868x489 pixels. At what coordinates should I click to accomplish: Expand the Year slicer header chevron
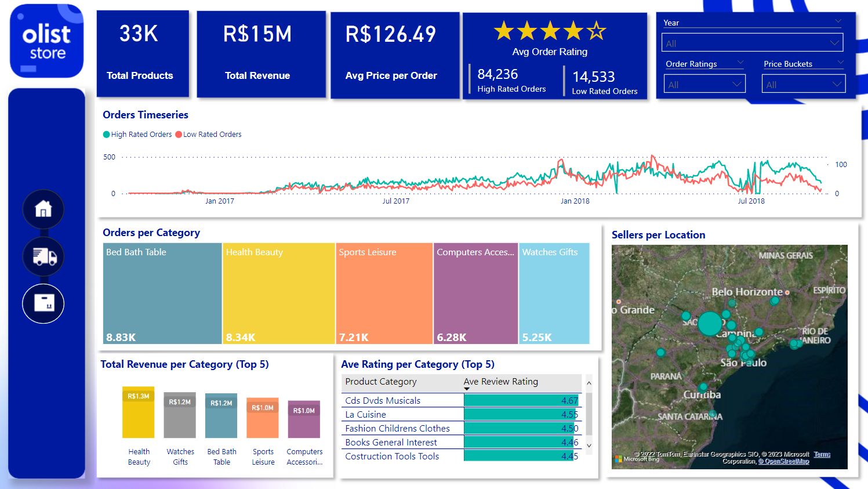838,21
